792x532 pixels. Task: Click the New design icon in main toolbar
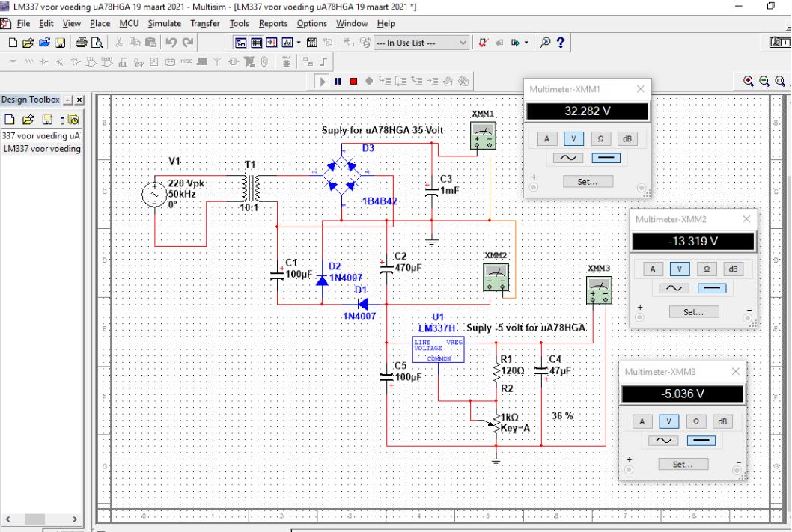coord(13,43)
